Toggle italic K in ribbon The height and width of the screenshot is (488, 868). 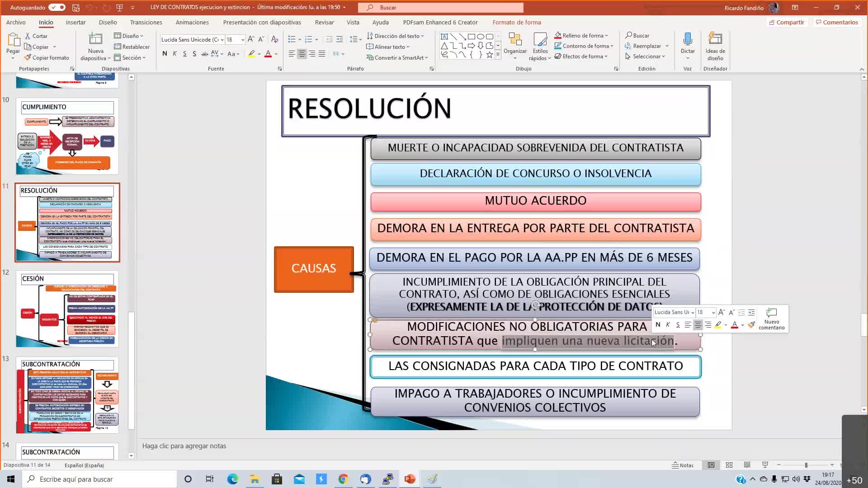coord(175,53)
